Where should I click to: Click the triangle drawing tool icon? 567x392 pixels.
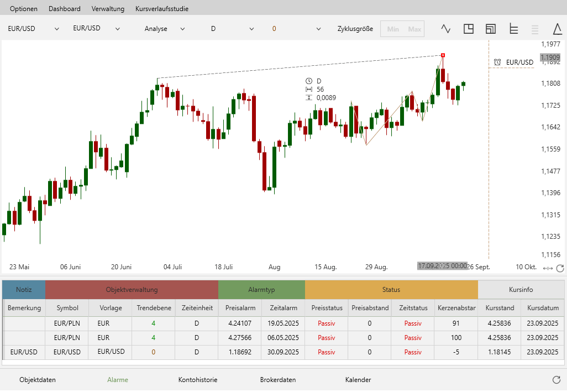tap(558, 29)
